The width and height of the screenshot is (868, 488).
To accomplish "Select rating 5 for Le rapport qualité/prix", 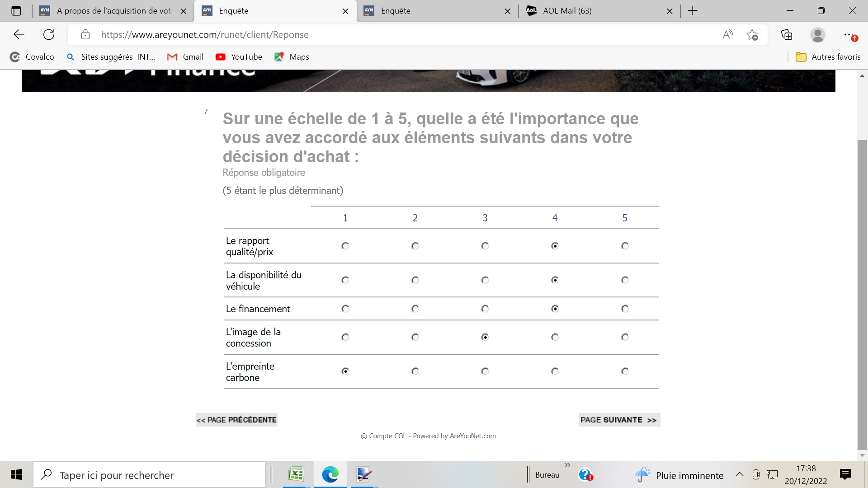I will pyautogui.click(x=625, y=246).
